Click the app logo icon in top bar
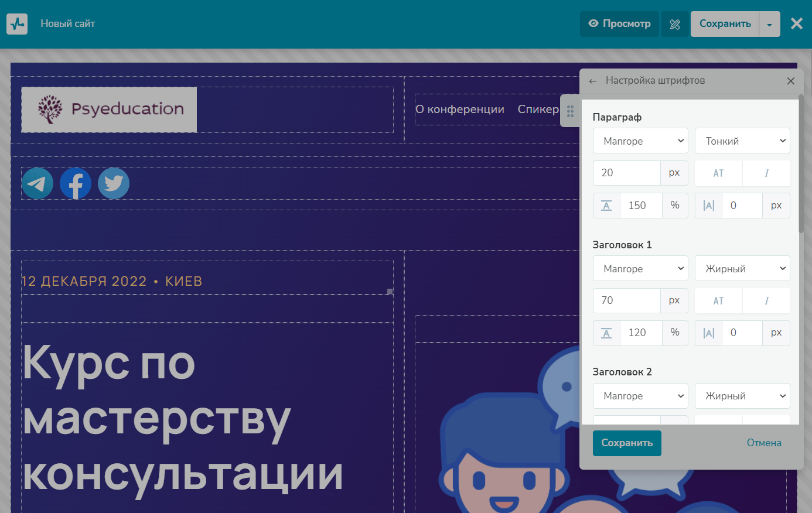The height and width of the screenshot is (513, 812). pyautogui.click(x=17, y=24)
